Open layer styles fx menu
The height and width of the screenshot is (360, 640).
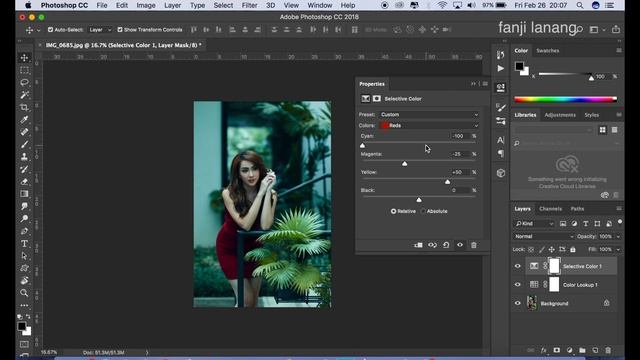coord(543,350)
